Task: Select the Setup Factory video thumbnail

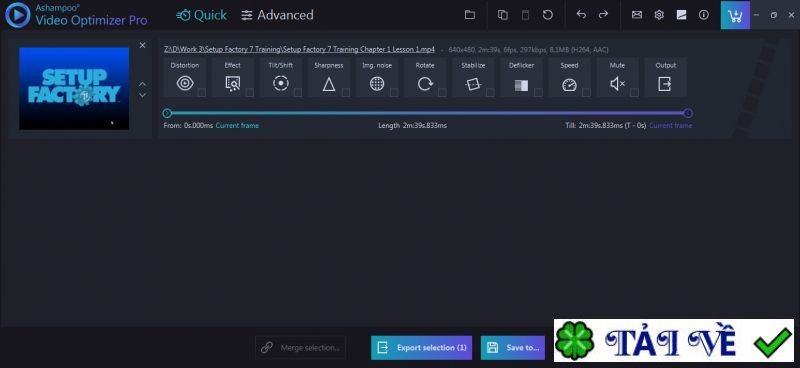Action: pos(74,88)
